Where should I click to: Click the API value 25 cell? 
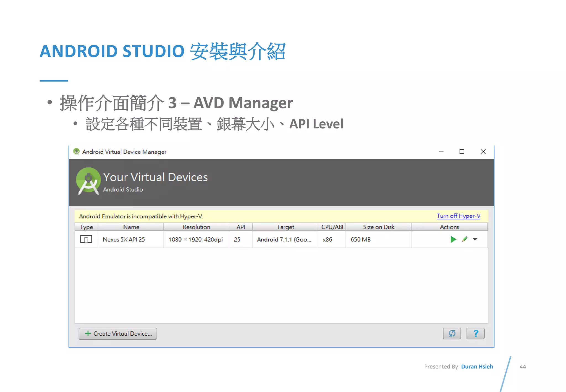point(241,239)
